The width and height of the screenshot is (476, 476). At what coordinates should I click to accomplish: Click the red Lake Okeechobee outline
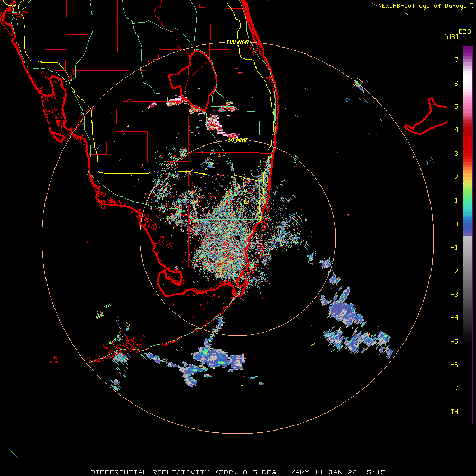click(x=193, y=82)
